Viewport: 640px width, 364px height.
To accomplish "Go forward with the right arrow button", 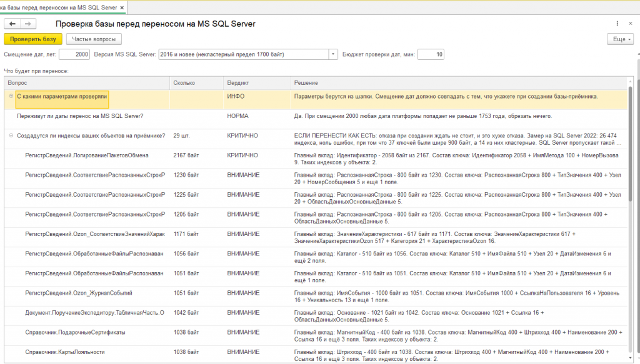I will (x=28, y=24).
